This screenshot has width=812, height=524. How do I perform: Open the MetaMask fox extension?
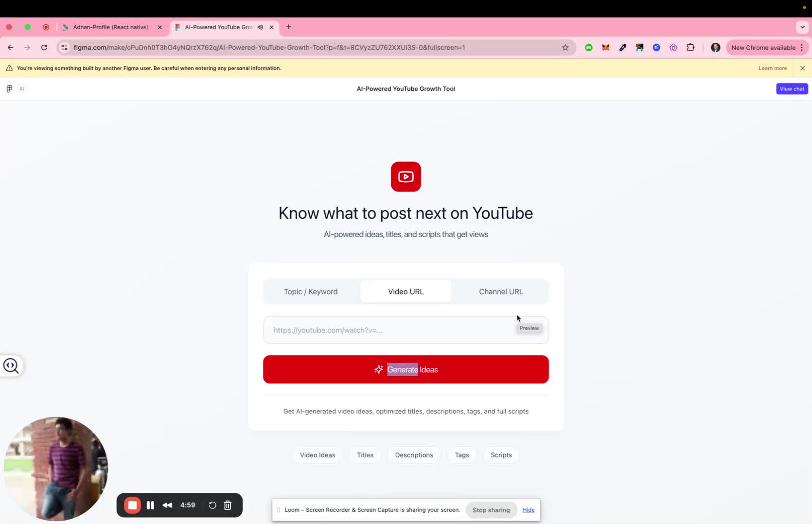(606, 48)
